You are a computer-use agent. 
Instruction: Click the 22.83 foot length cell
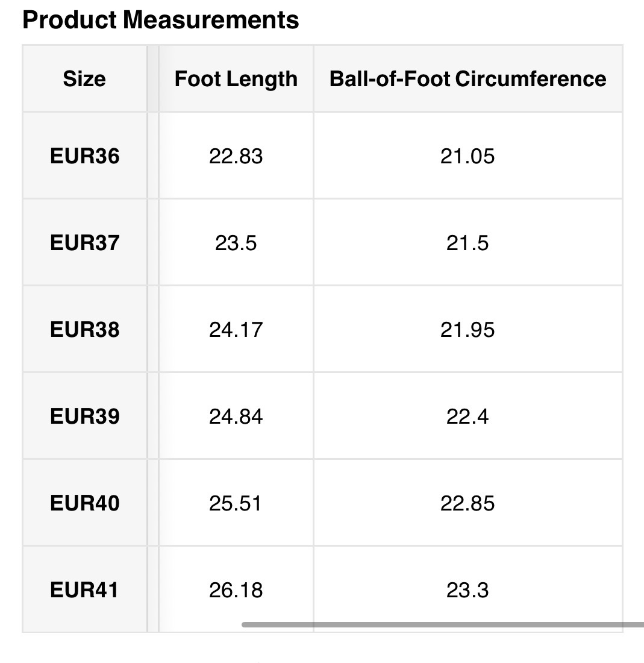236,157
